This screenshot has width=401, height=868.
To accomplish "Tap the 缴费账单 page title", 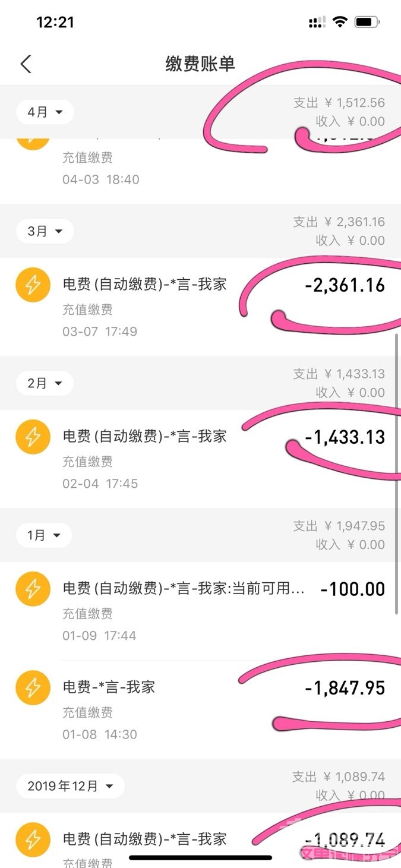I will (200, 64).
